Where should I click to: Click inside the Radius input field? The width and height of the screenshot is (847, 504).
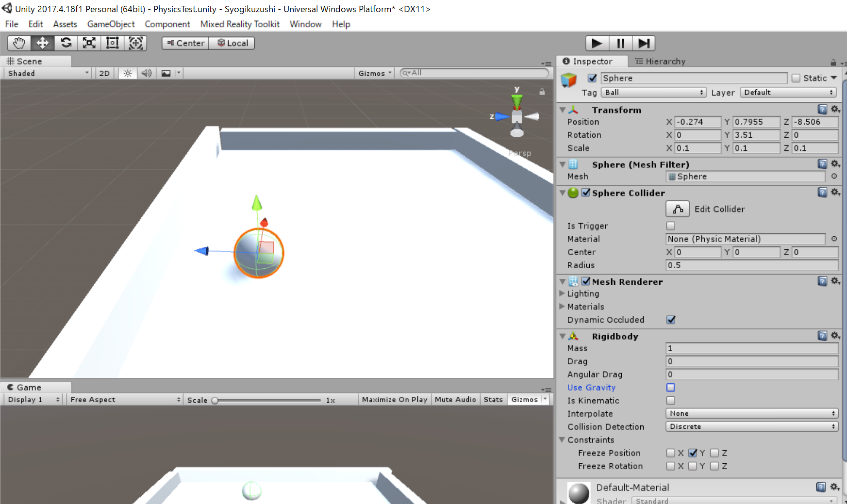[751, 265]
